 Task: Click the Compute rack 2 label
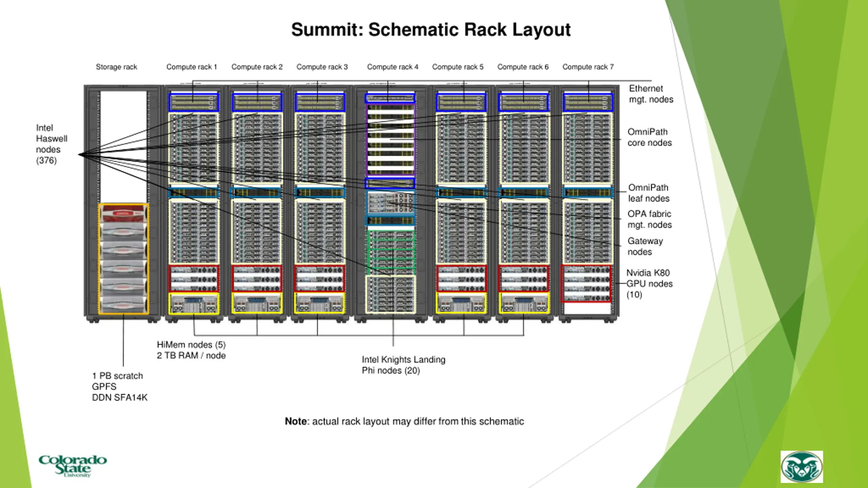pos(257,67)
